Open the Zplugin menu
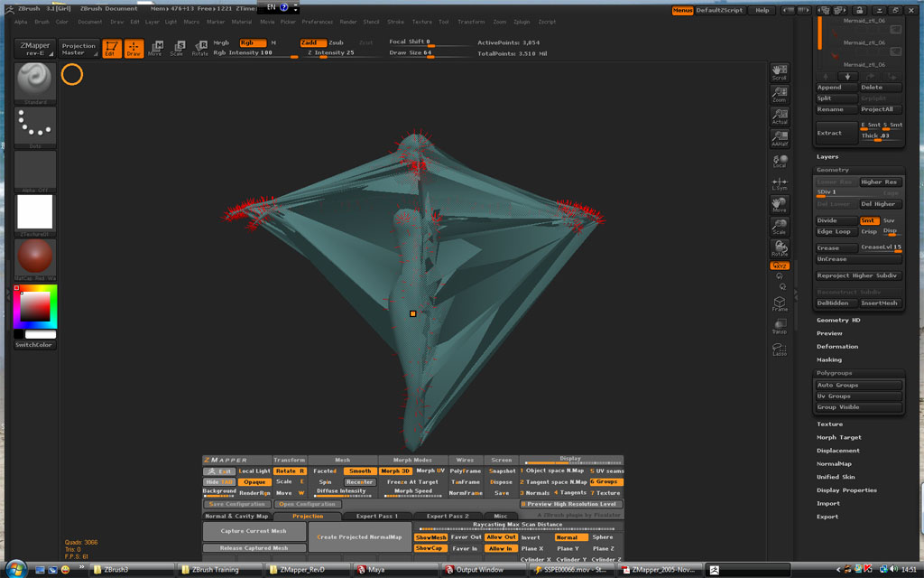Screen dimensions: 924x578 (x=522, y=22)
